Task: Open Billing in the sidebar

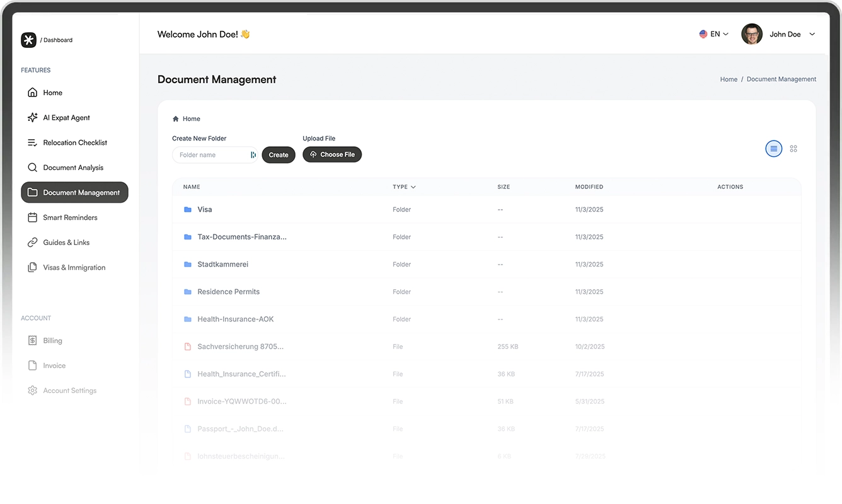Action: (x=74, y=340)
